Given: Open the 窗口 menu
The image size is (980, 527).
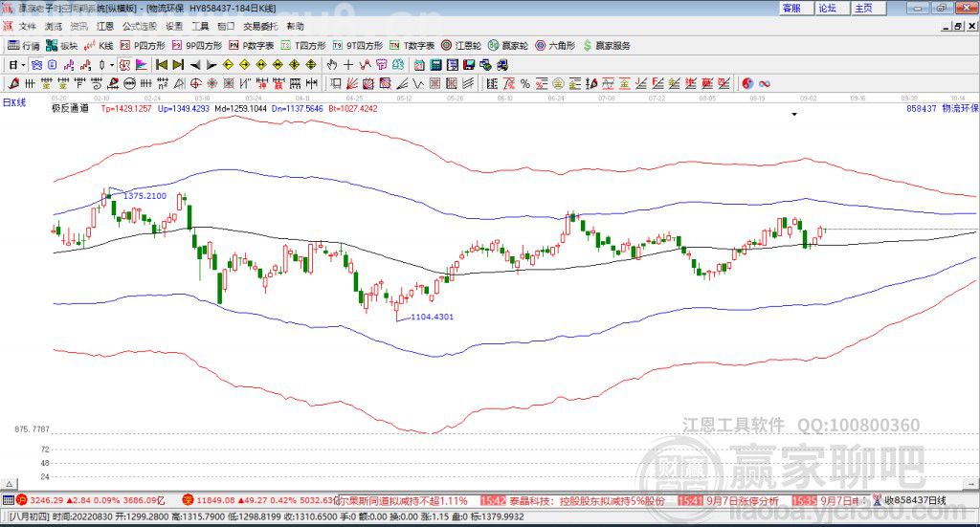Looking at the screenshot, I should pyautogui.click(x=226, y=26).
